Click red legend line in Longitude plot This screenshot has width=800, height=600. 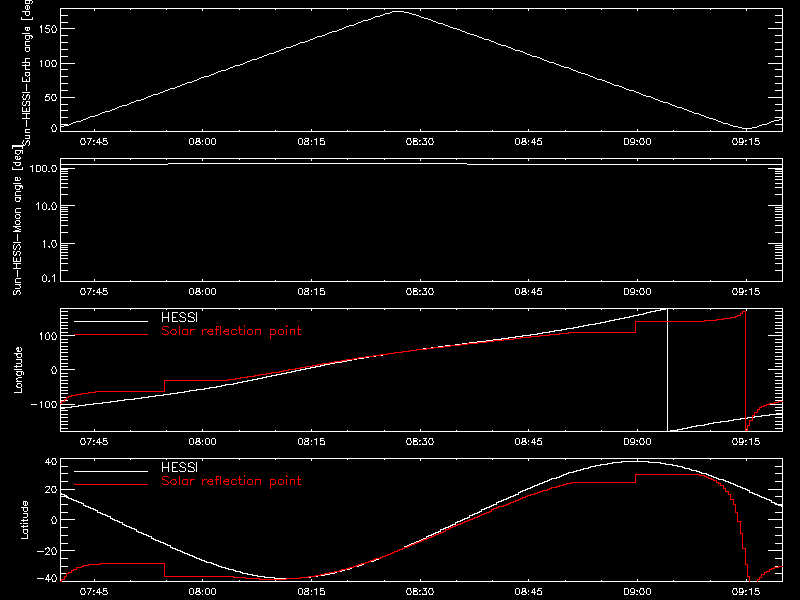point(111,335)
